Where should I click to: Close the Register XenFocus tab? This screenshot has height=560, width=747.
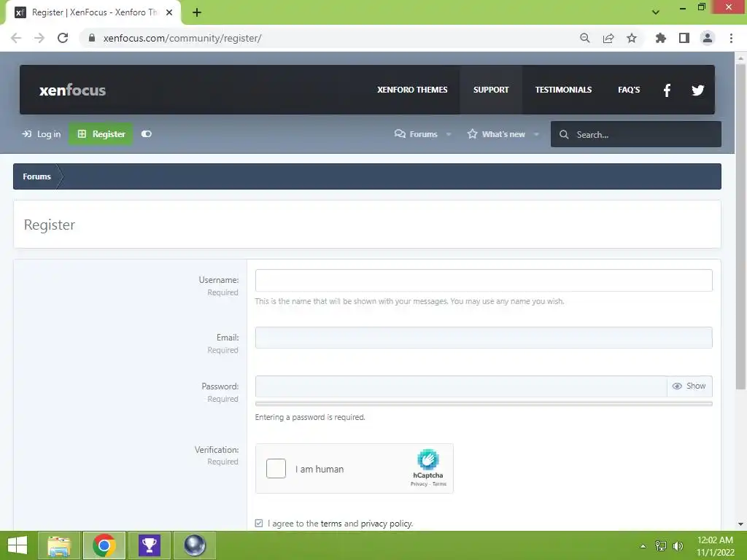point(169,12)
